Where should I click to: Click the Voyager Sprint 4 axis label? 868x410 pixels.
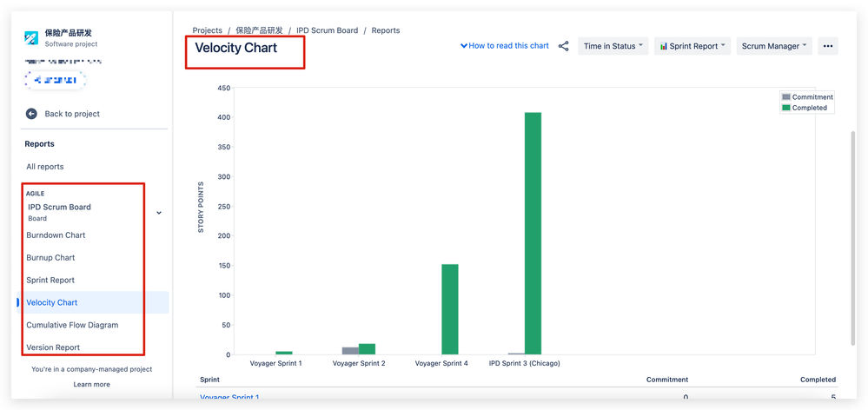(x=441, y=363)
